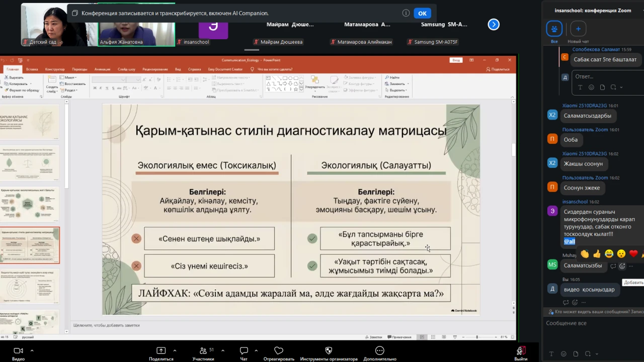The height and width of the screenshot is (362, 644).
Task: Click Create slide (Создать слайд) icon
Action: point(52,84)
